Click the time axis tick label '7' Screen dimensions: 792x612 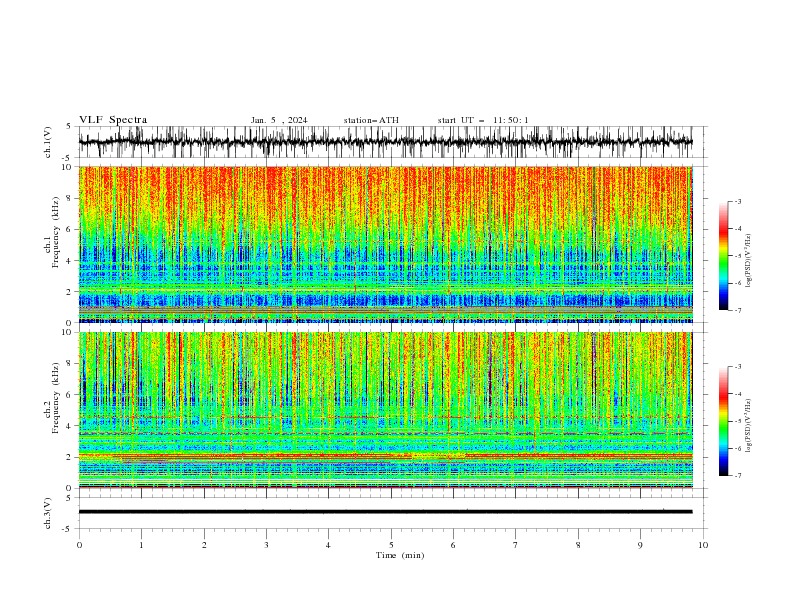pyautogui.click(x=516, y=545)
